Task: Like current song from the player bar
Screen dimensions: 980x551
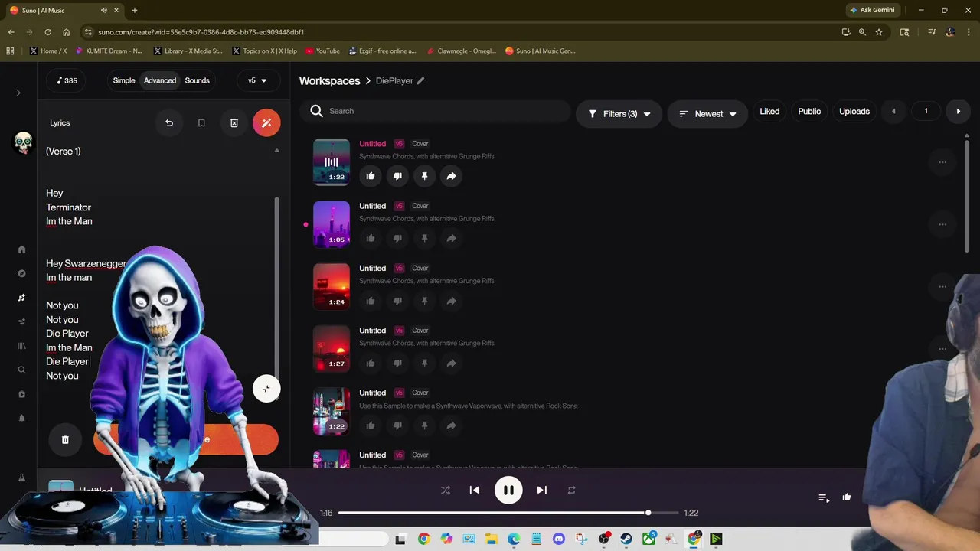Action: 847,497
